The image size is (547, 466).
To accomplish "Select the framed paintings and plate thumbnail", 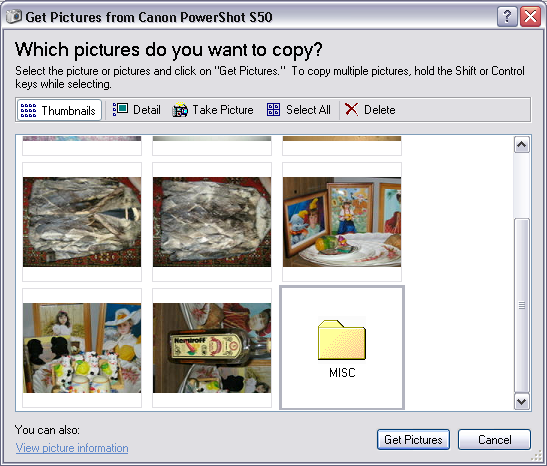I will [x=342, y=222].
